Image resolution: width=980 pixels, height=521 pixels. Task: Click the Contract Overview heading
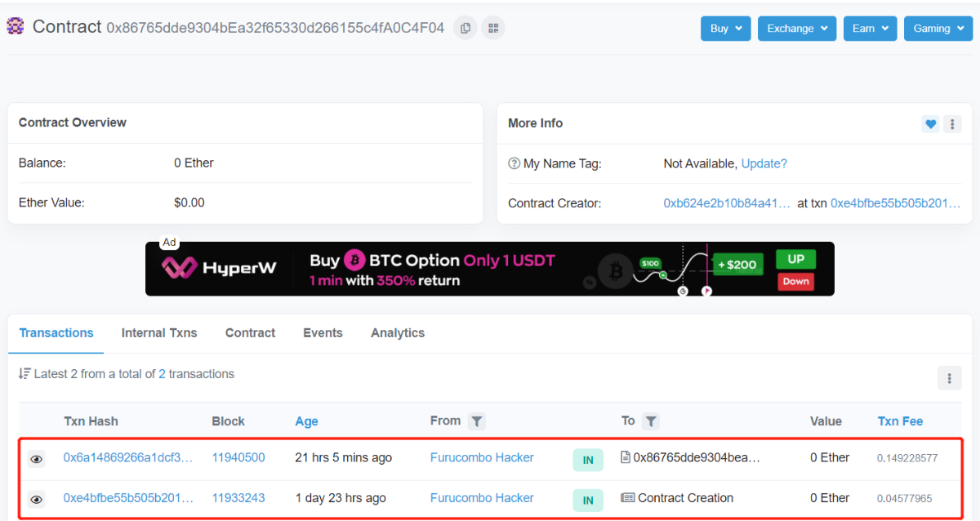(x=73, y=122)
